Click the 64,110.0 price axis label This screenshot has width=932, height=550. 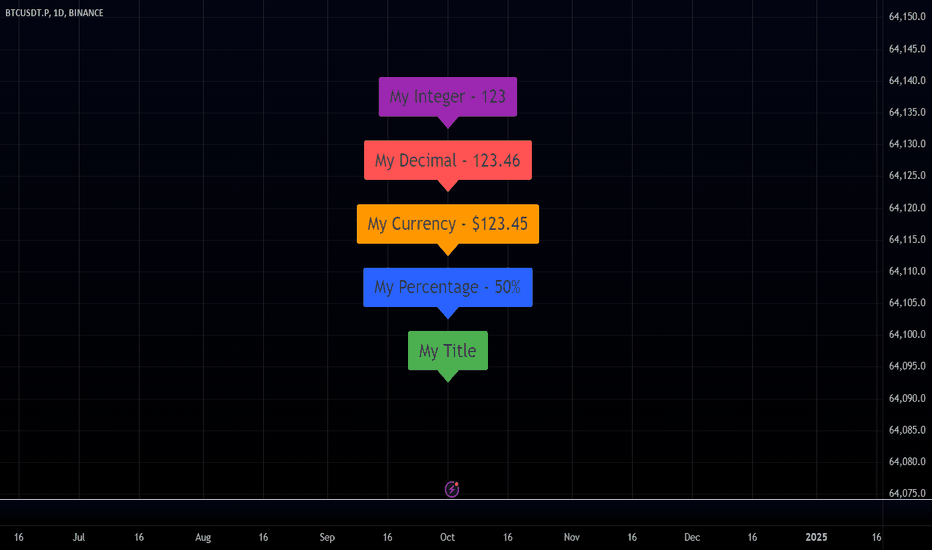coord(907,271)
